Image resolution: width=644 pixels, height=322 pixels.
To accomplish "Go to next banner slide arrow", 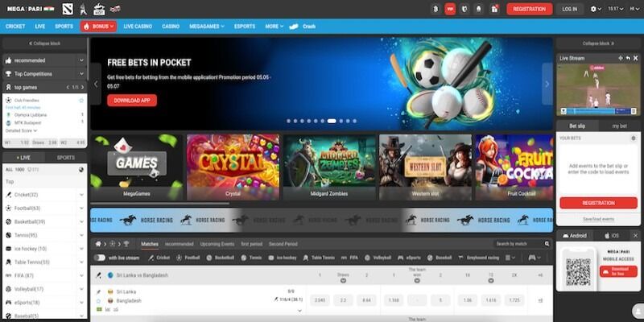I will pyautogui.click(x=547, y=84).
